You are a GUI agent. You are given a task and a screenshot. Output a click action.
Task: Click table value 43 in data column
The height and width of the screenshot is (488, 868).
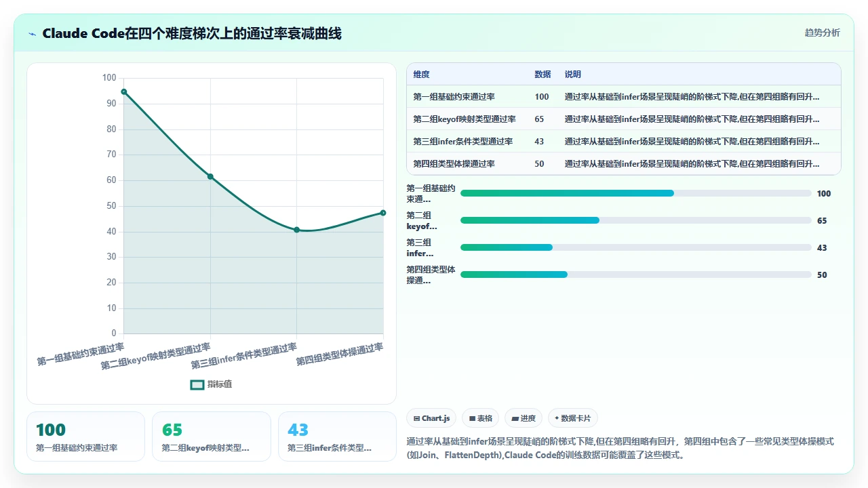click(539, 142)
